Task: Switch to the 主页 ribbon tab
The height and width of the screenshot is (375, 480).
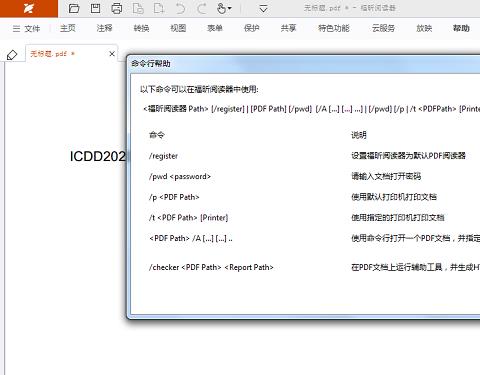Action: click(68, 28)
